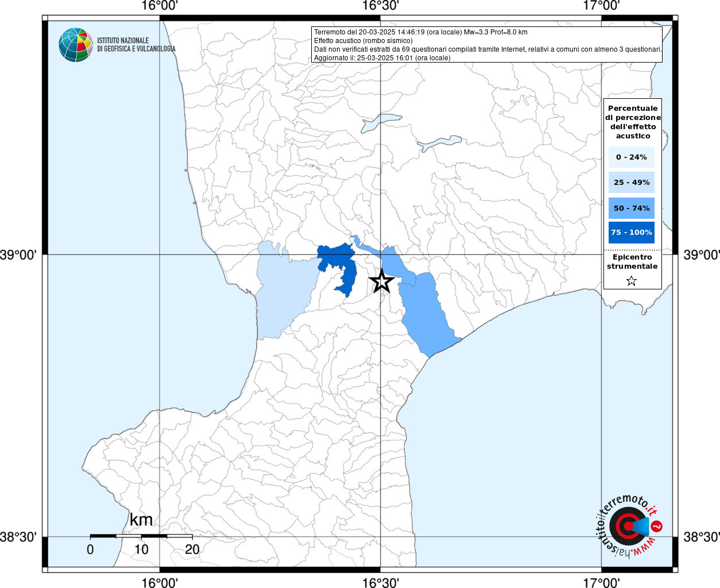Viewport: 720px width, 588px height.
Task: Click the 'Epicentro strumentale' legend label
Action: coord(632,261)
